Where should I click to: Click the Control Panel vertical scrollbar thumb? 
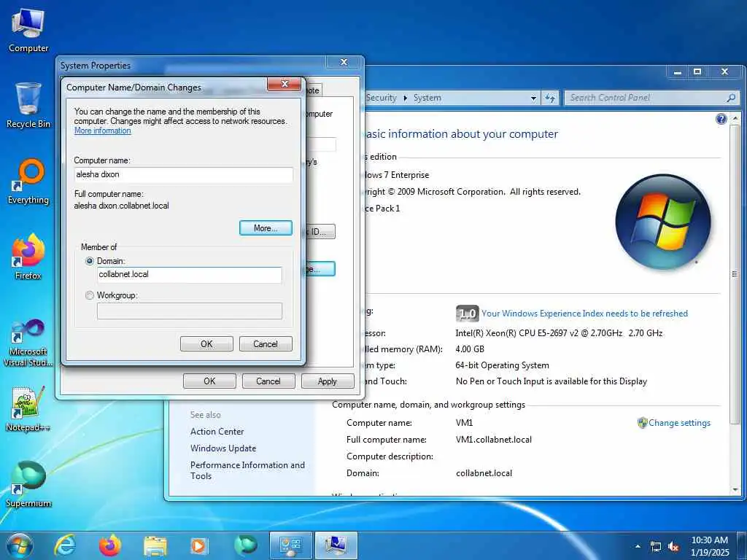735,274
